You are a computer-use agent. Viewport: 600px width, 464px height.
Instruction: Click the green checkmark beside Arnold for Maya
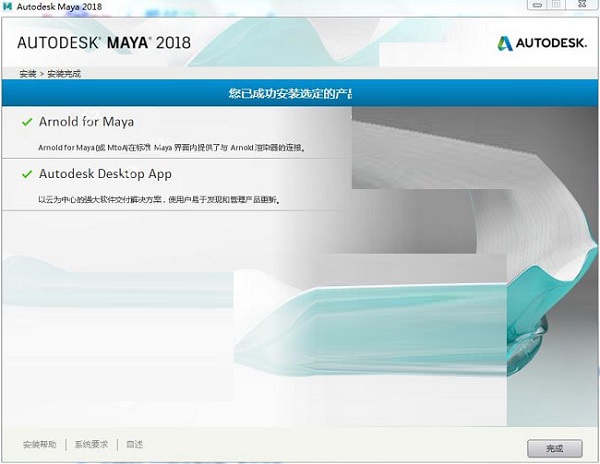pyautogui.click(x=27, y=122)
